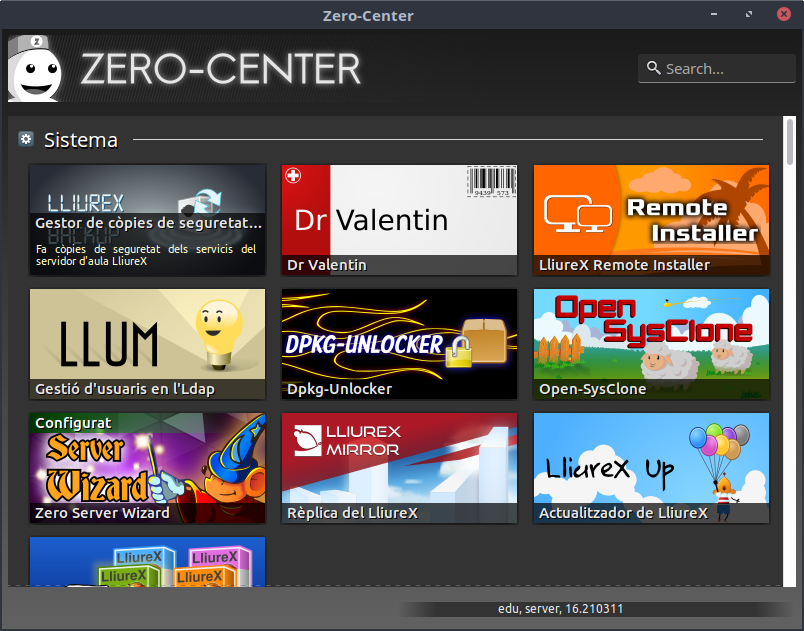Click the Zero-Center mascot logo
This screenshot has height=631, width=804.
coord(35,69)
